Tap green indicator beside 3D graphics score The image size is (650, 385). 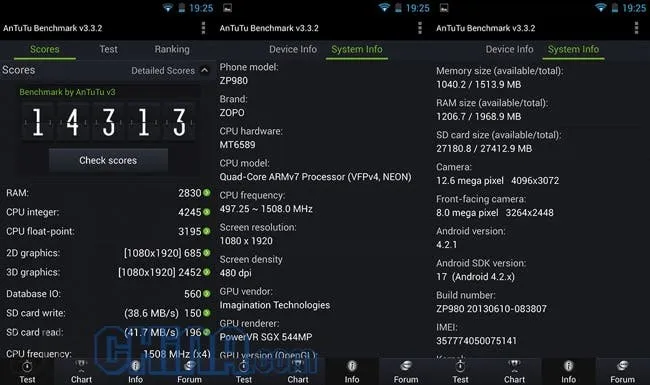pos(206,272)
